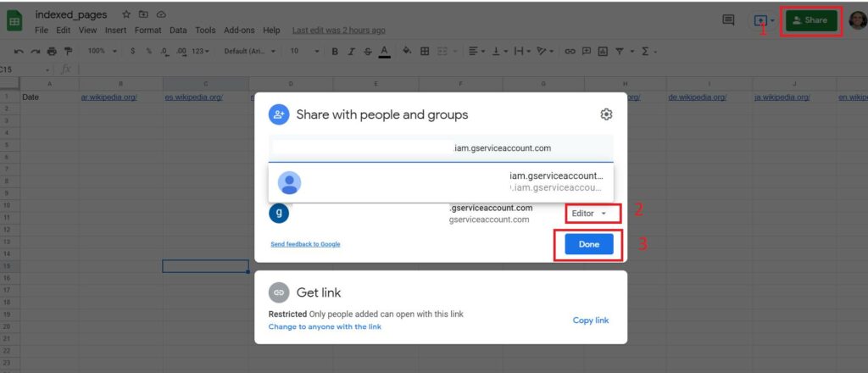868x373 pixels.
Task: Open text rotation options
Action: [544, 52]
